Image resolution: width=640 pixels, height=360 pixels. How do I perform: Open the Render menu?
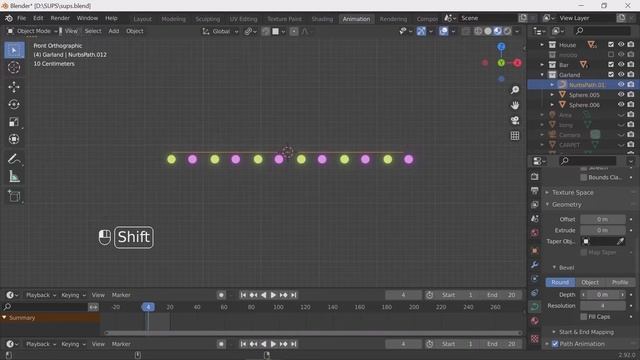pyautogui.click(x=60, y=18)
